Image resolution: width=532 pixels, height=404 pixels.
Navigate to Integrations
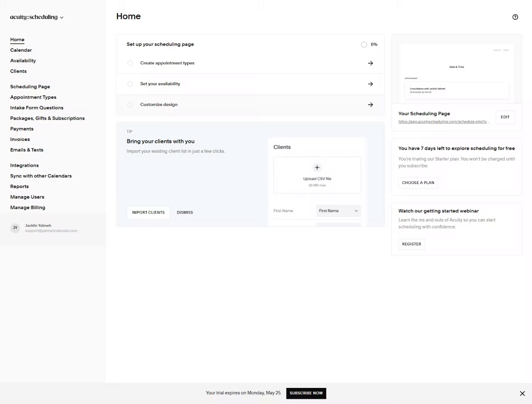tap(24, 165)
